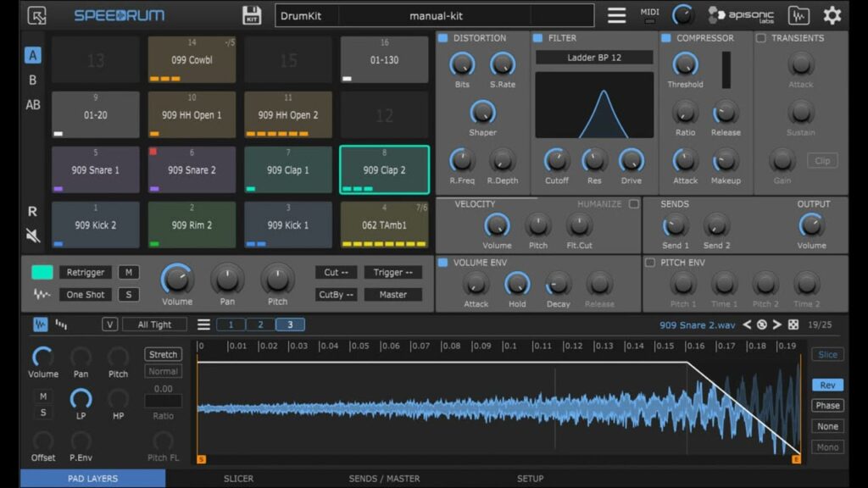Open the Sends / Master tab
868x488 pixels.
384,479
